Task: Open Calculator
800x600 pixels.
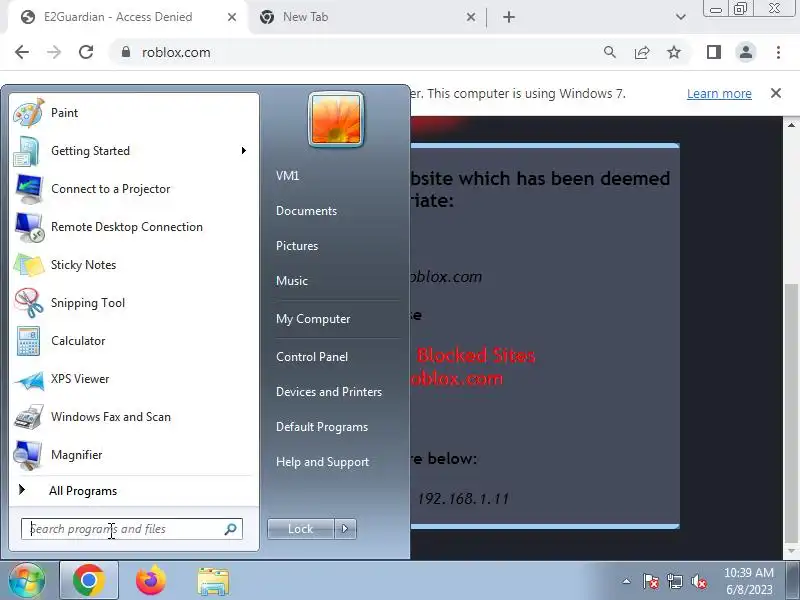Action: pyautogui.click(x=78, y=341)
